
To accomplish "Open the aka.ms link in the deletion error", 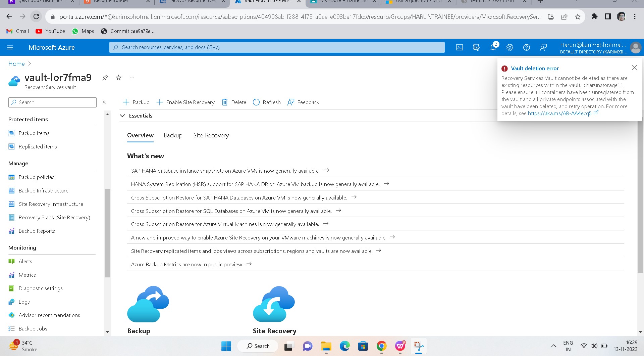I will 559,113.
